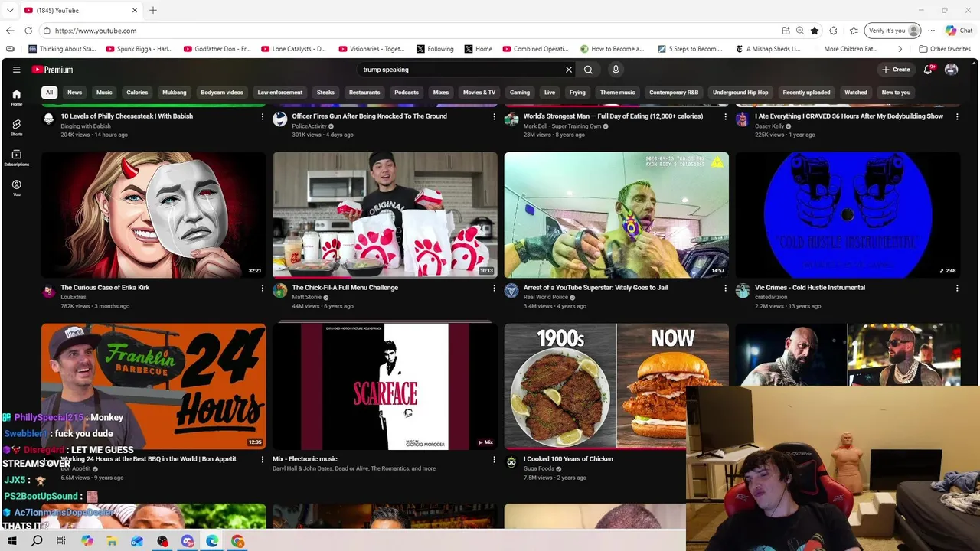This screenshot has width=980, height=551.
Task: Select the Music filter chip
Action: tap(104, 93)
